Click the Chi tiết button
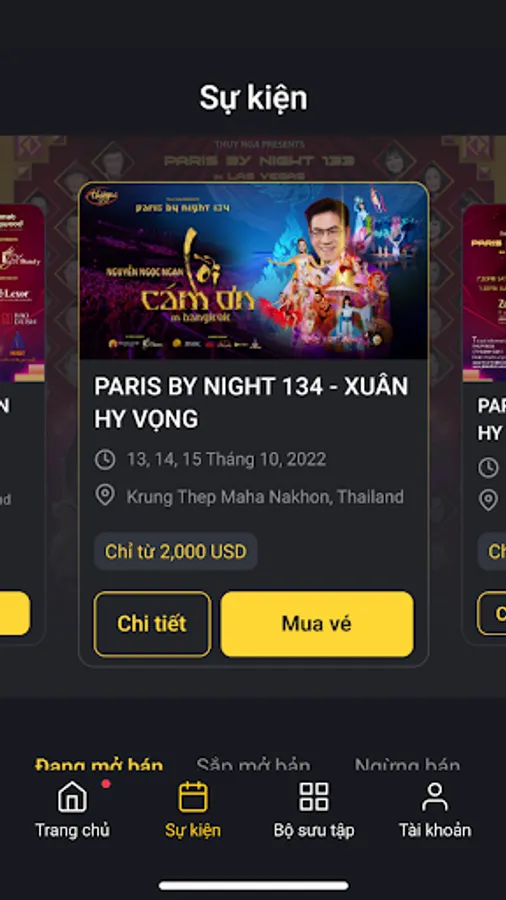The image size is (506, 900). point(152,624)
